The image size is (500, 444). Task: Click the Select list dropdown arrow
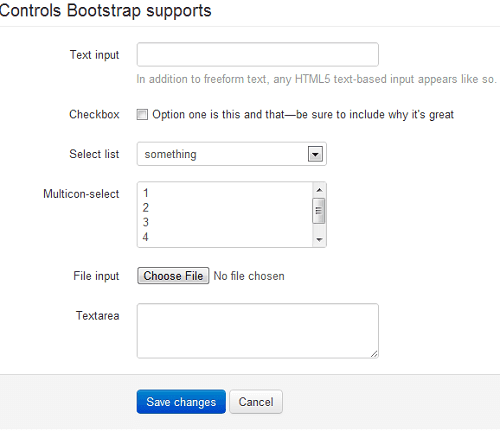pos(315,154)
